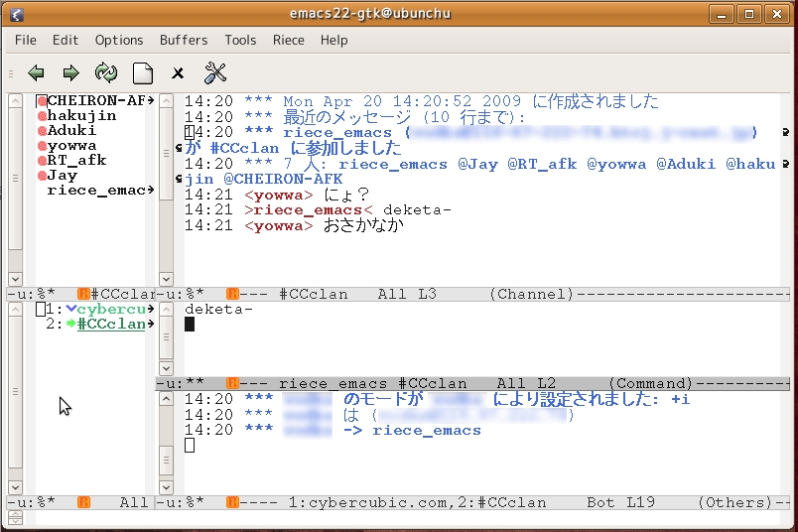This screenshot has height=532, width=798.
Task: Click the up arrow of channel buffer scrollbar
Action: coord(166,101)
